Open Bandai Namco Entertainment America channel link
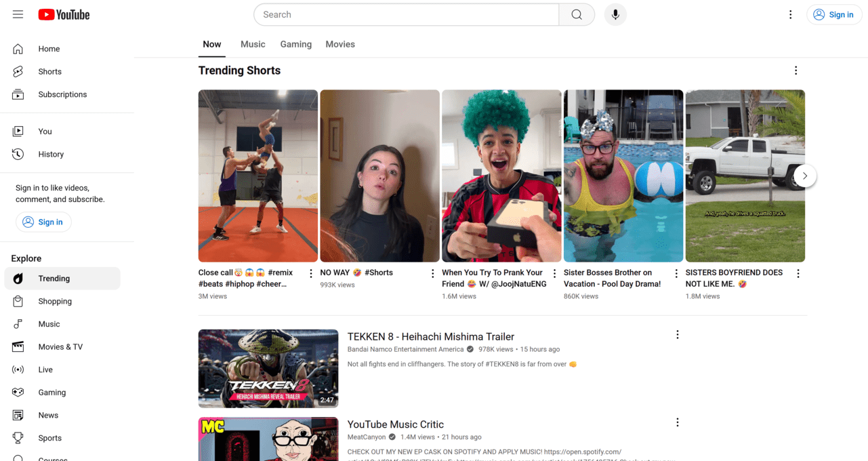 point(405,350)
